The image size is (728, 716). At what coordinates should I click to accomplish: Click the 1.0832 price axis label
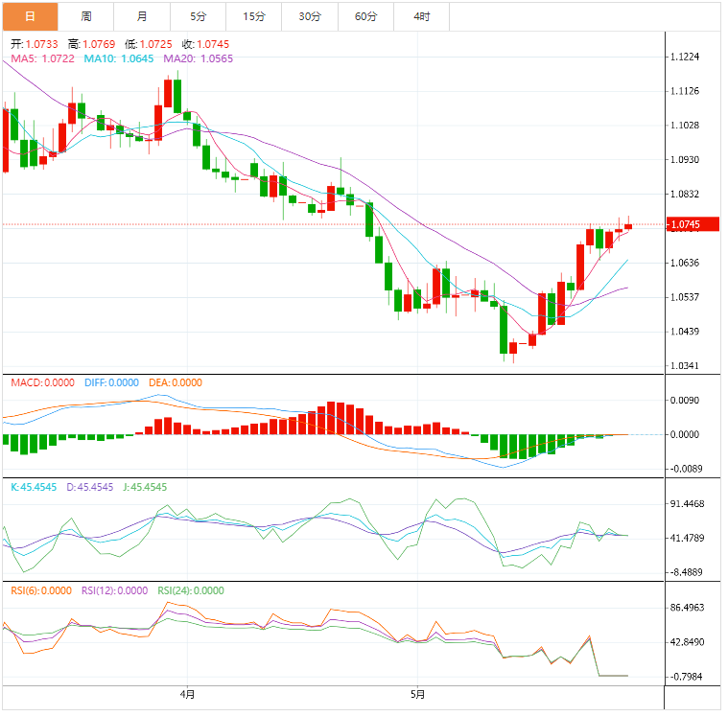pos(685,194)
